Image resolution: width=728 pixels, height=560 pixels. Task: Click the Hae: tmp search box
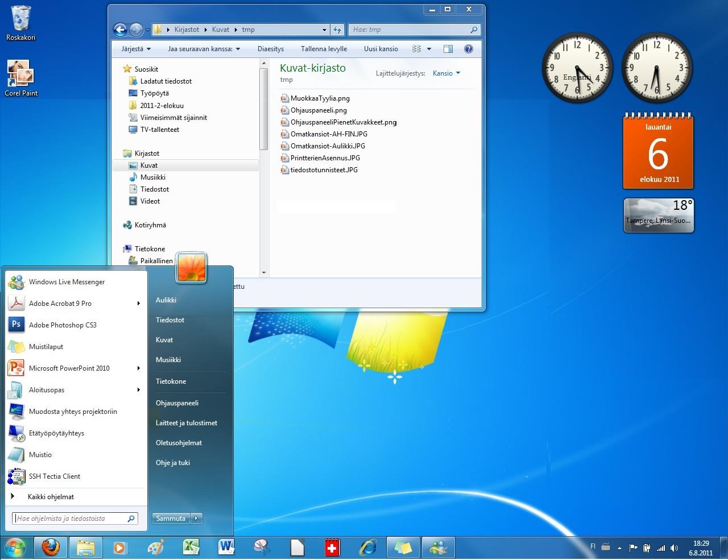(414, 30)
